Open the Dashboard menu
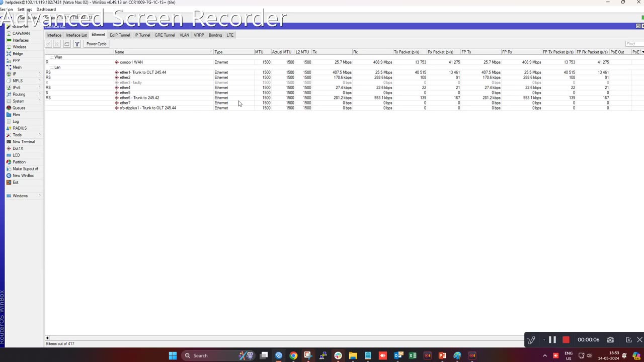The height and width of the screenshot is (362, 644). 46,10
